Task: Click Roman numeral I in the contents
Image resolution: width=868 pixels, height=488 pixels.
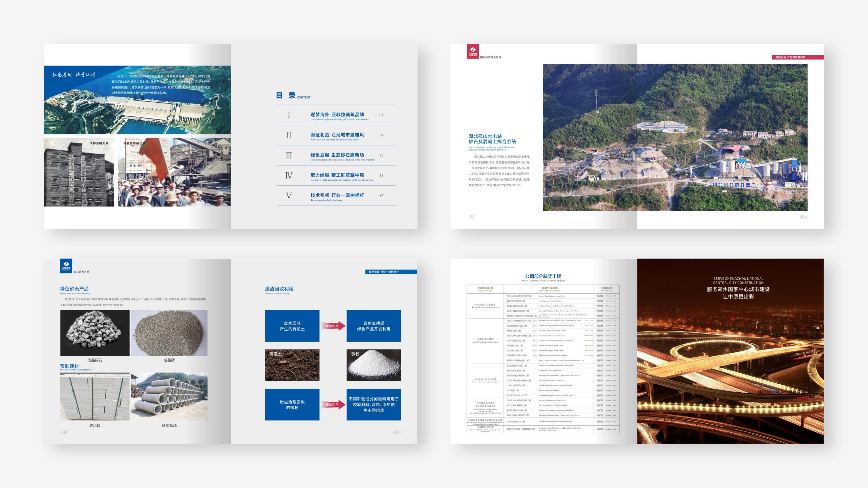Action: pyautogui.click(x=289, y=115)
